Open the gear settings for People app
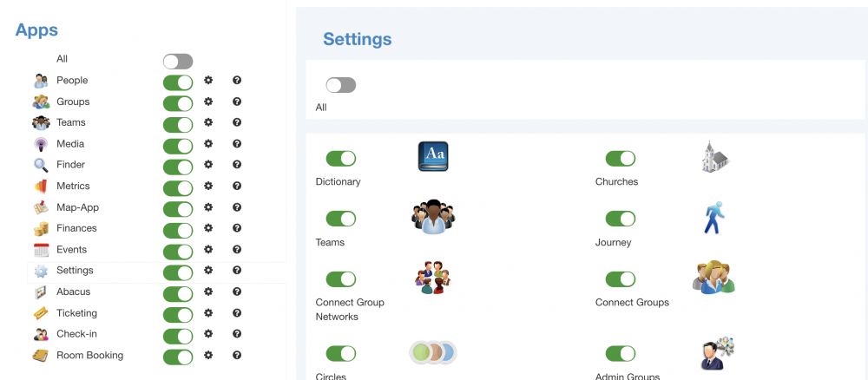 [208, 80]
